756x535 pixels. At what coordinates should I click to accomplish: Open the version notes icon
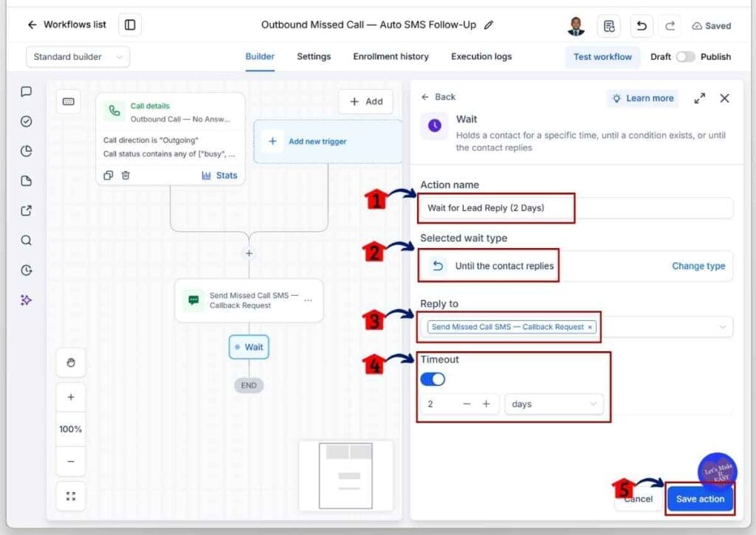tap(609, 26)
